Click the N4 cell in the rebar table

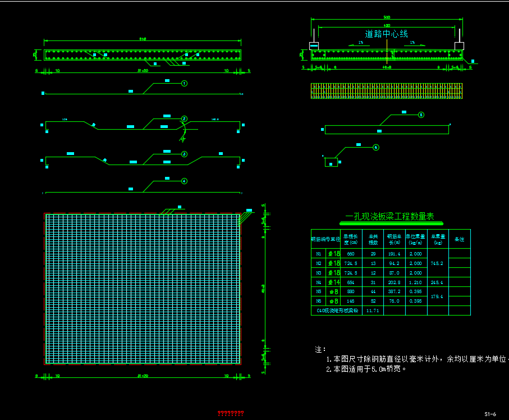click(x=318, y=282)
